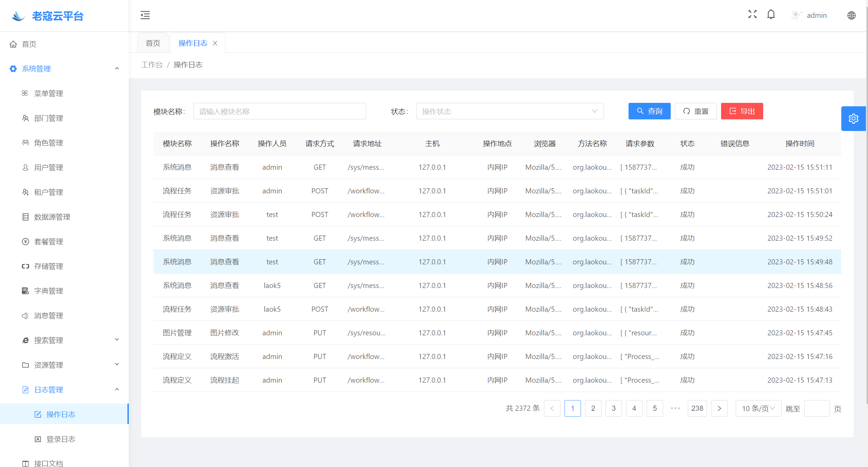Open the 操作状态 status dropdown
The height and width of the screenshot is (467, 868).
tap(509, 111)
